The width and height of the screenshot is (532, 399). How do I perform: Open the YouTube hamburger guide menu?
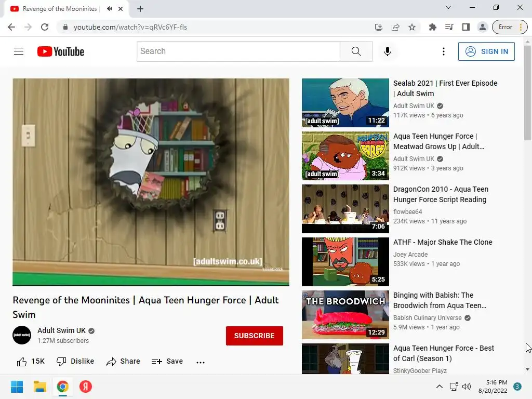19,51
